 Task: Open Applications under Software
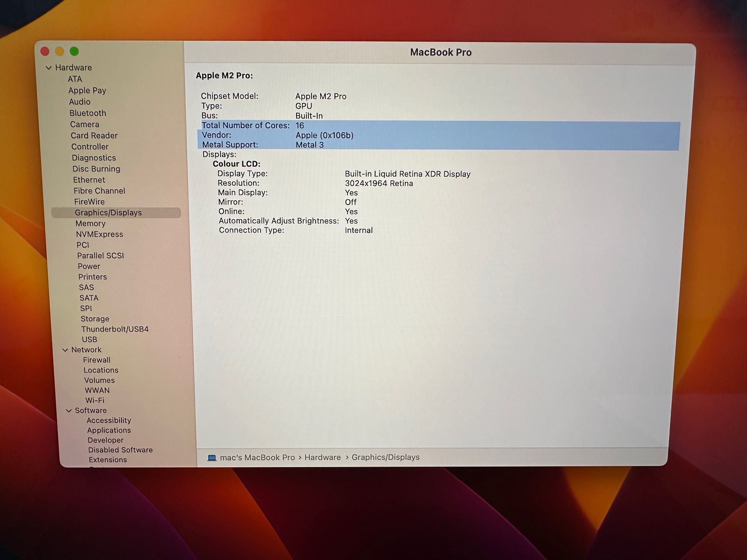click(109, 430)
